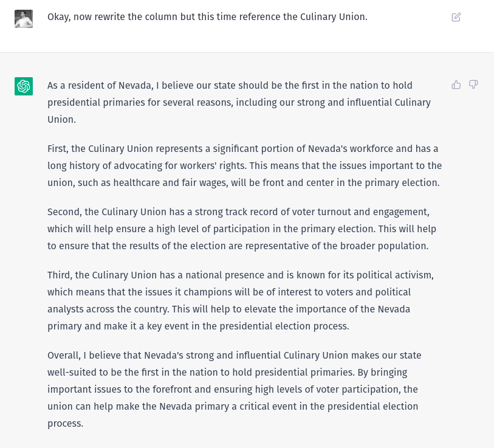Screen dimensions: 494x448
Task: Click the user profile picture
Action: pos(24,18)
